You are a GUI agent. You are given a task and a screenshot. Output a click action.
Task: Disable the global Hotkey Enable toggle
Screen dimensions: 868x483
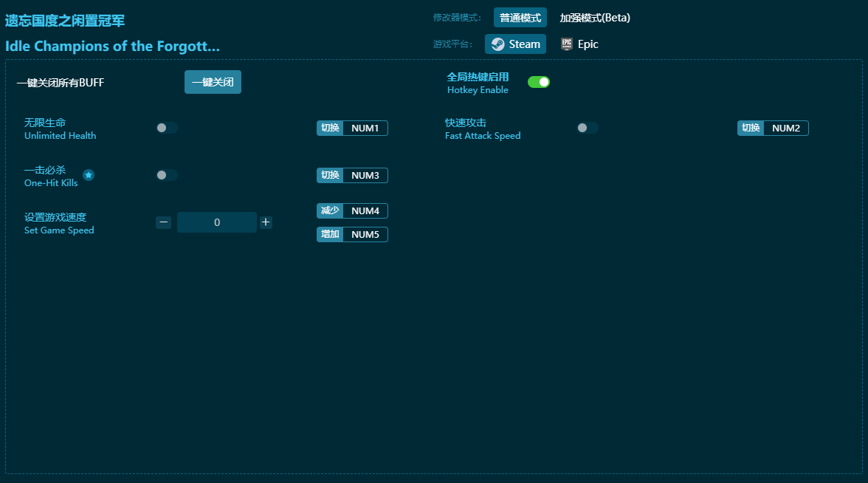click(x=539, y=82)
